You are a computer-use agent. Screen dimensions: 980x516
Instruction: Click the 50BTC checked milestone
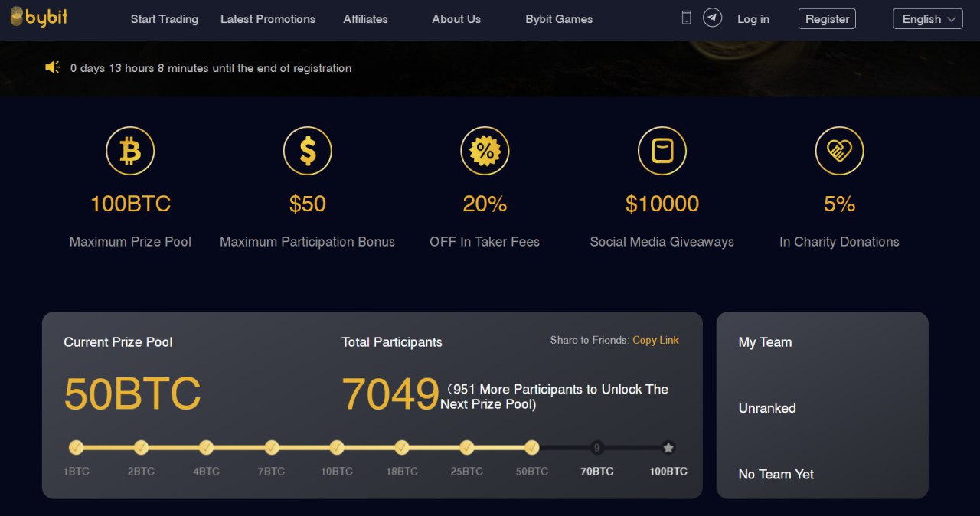532,448
